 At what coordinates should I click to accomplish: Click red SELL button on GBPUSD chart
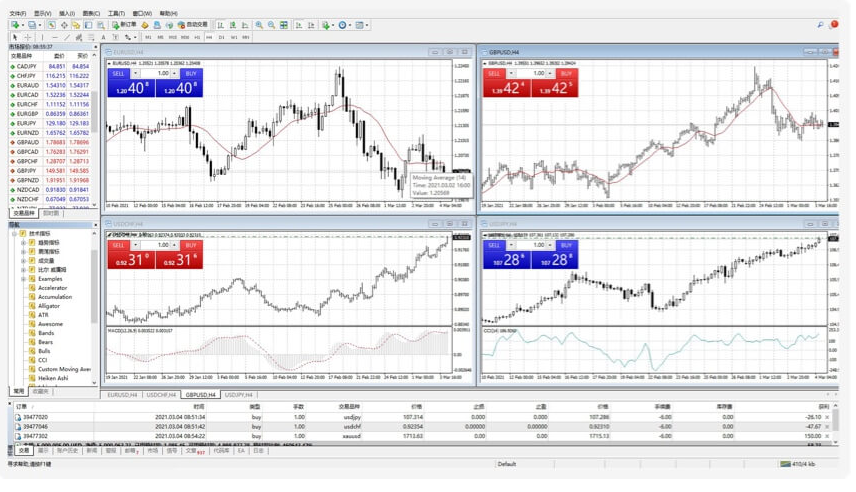tap(495, 74)
